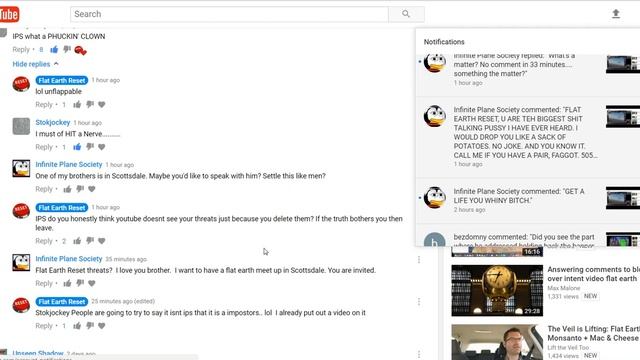Click Stokjockey's grey avatar

click(21, 127)
